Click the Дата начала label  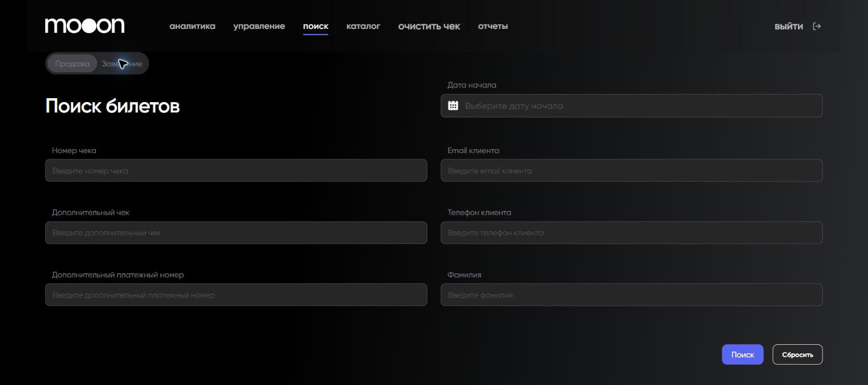point(472,85)
